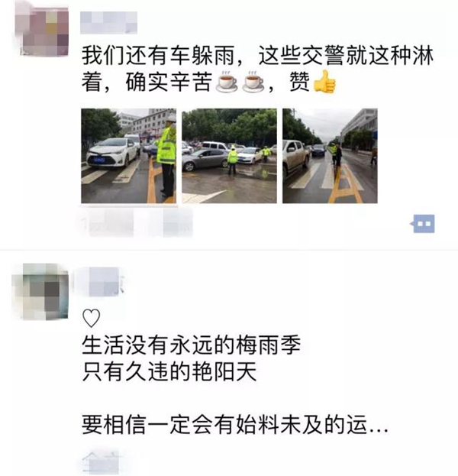This screenshot has width=458, height=476.
Task: Open the second poster's blurred username
Action: click(x=103, y=282)
